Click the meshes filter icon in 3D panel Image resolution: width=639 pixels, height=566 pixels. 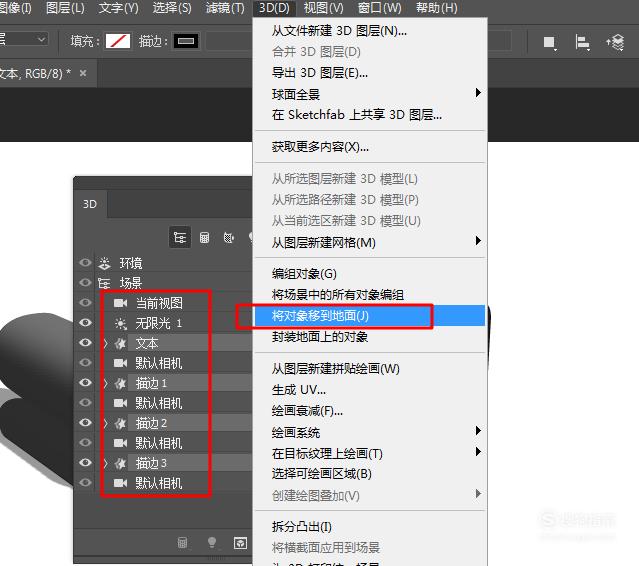pos(204,238)
